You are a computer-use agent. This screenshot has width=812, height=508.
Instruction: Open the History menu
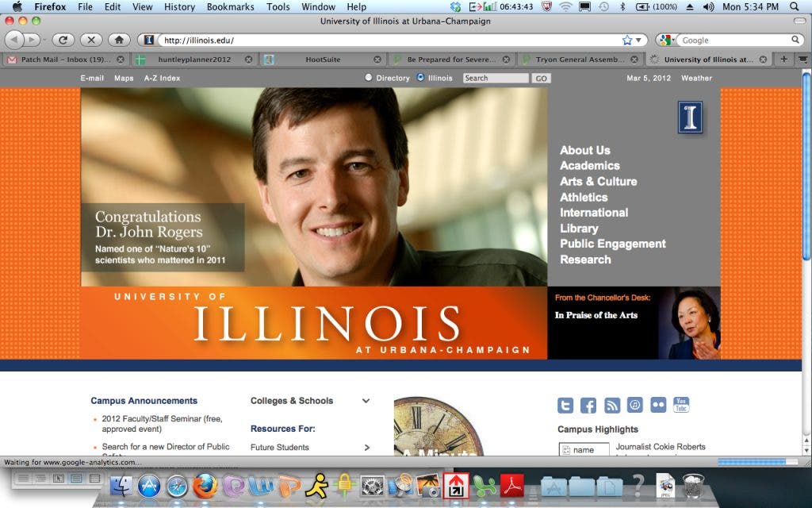tap(179, 6)
